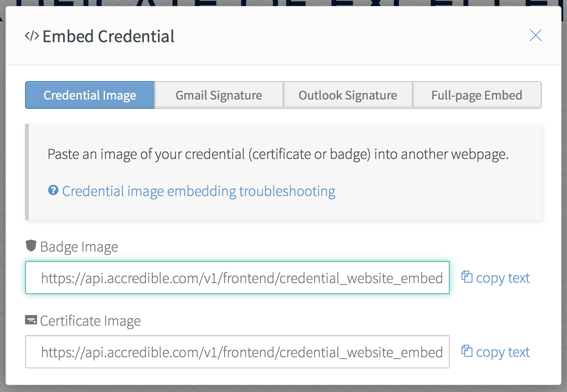Click the Badge Image label
The image size is (567, 392).
(x=79, y=247)
